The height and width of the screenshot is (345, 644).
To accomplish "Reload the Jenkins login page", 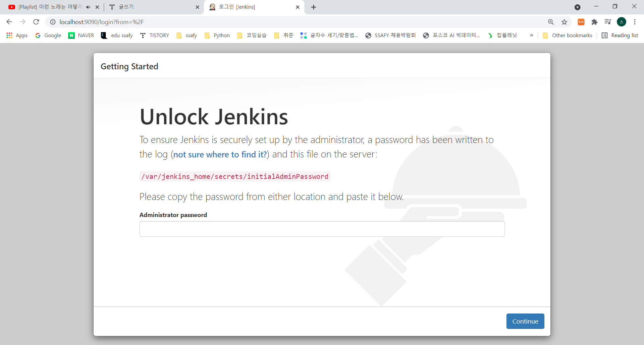I will 36,22.
